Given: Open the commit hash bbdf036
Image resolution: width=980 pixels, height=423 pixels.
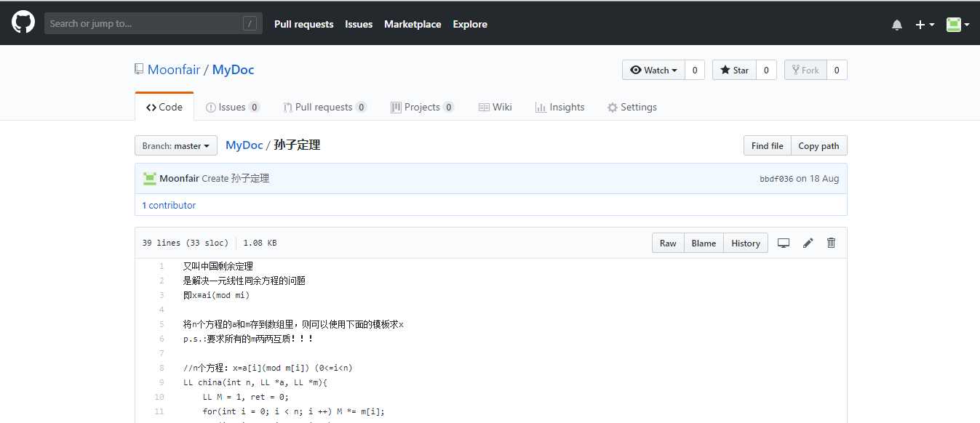Looking at the screenshot, I should [x=776, y=179].
